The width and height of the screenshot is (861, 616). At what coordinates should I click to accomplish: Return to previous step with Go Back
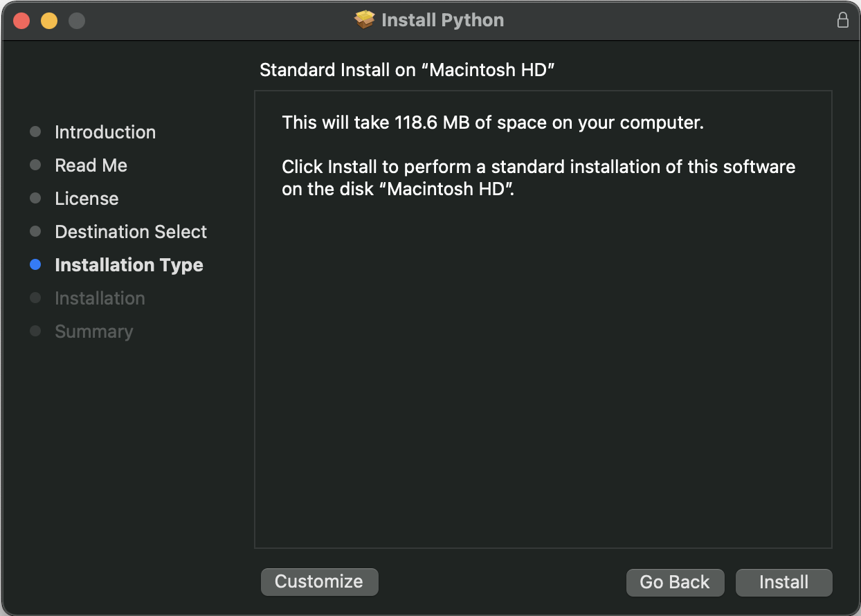click(x=675, y=582)
